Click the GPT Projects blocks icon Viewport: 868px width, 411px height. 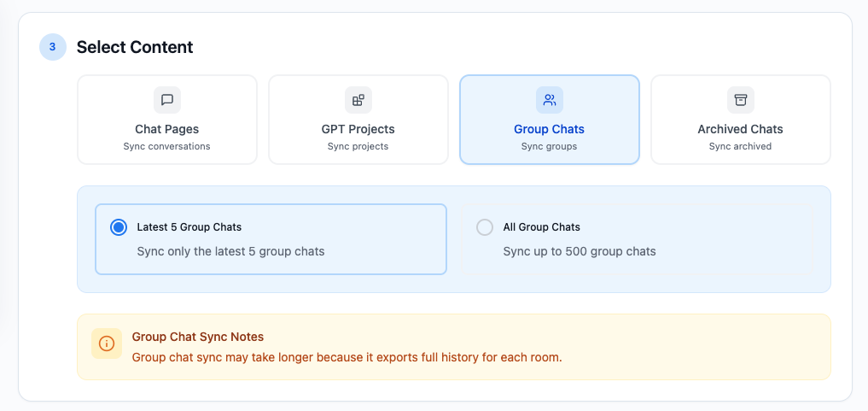coord(358,100)
